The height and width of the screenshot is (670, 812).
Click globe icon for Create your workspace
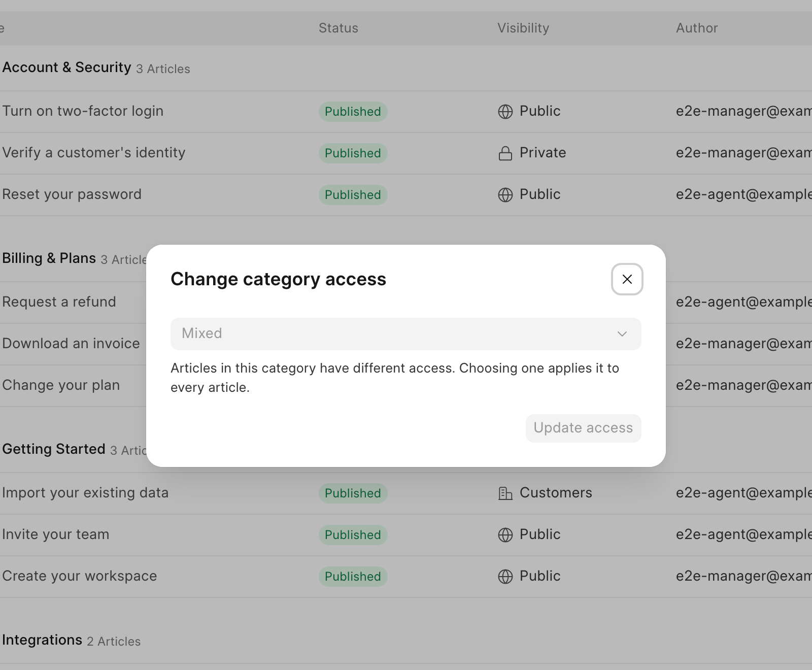click(x=505, y=577)
